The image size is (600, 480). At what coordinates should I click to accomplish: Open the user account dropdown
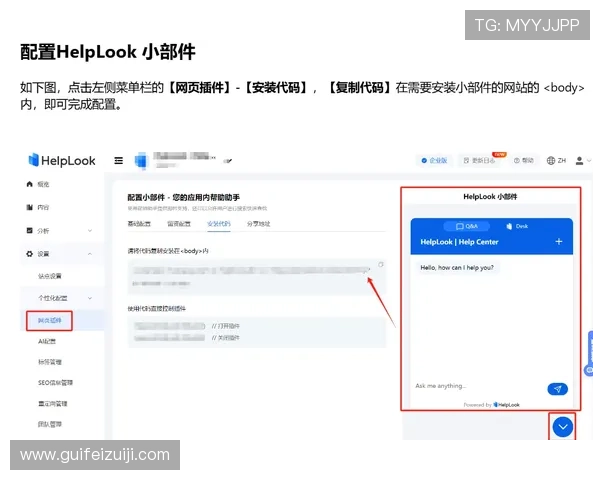coord(583,161)
